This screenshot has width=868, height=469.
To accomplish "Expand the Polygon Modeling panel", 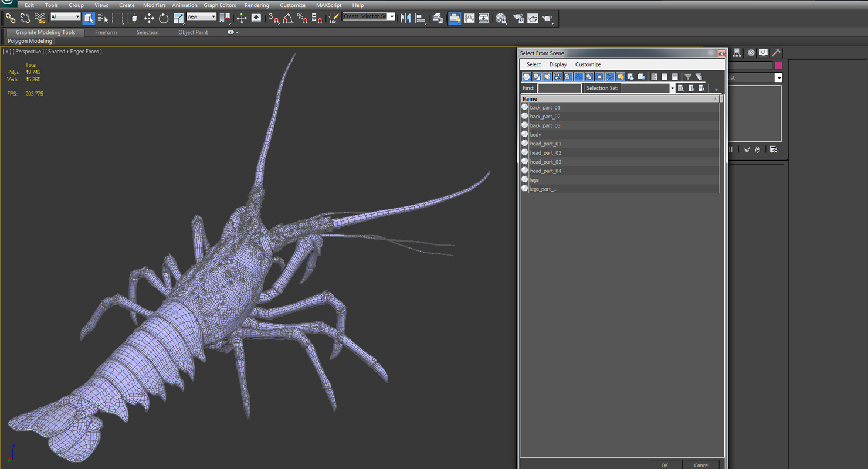I will click(30, 41).
